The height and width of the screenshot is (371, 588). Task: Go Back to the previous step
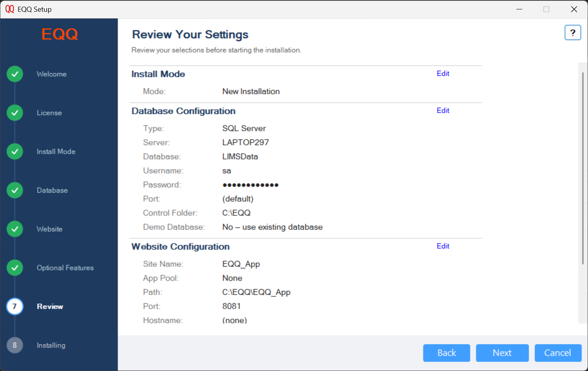click(446, 353)
